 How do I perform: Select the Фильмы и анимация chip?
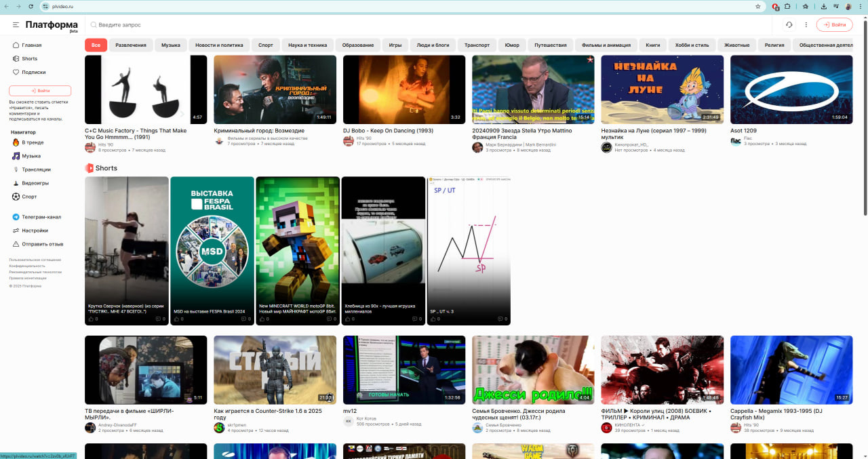coord(606,45)
